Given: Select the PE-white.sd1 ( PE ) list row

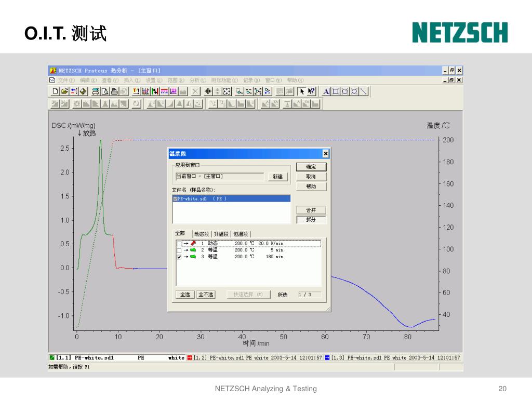Looking at the screenshot, I should point(232,199).
